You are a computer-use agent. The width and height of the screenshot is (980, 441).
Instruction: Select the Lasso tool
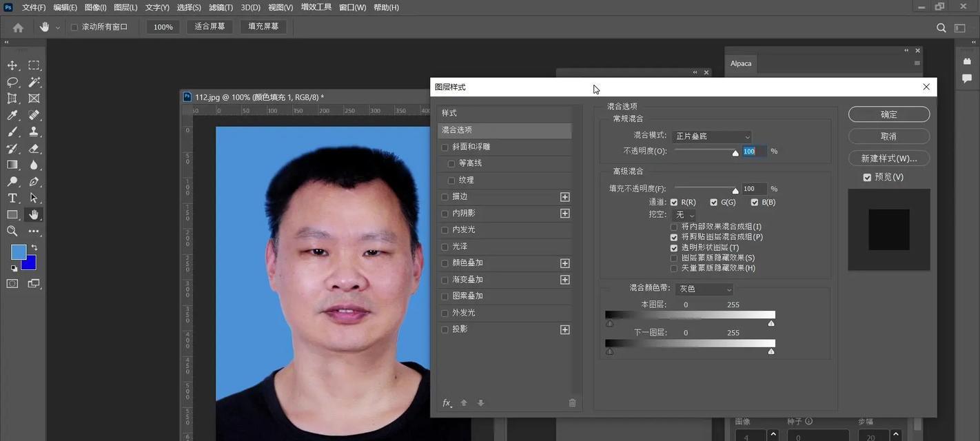point(12,82)
